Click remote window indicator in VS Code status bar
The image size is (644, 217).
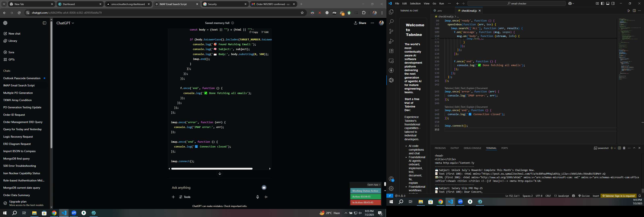pyautogui.click(x=389, y=196)
